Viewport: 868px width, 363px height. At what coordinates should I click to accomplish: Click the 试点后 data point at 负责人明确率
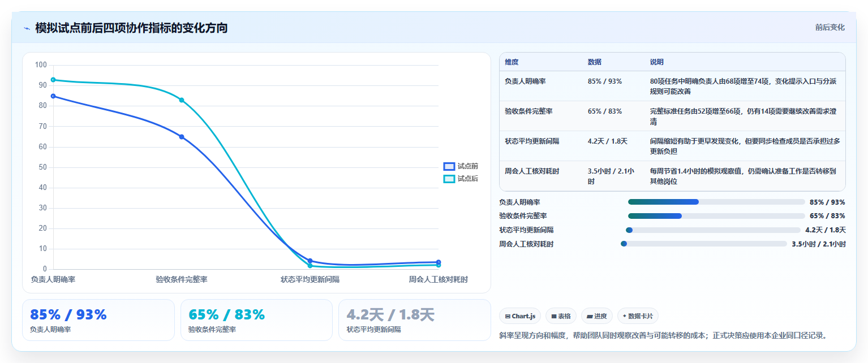click(53, 80)
